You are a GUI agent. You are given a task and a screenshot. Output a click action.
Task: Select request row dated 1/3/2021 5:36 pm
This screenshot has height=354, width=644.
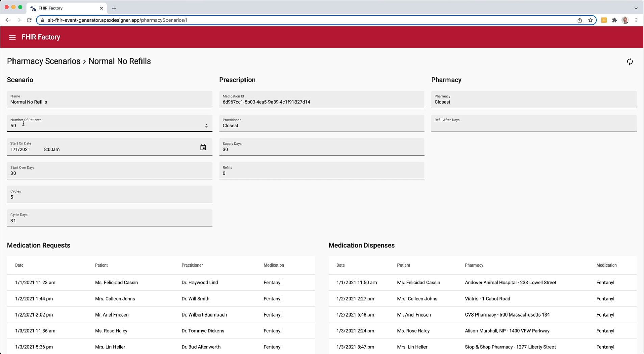[x=161, y=347]
